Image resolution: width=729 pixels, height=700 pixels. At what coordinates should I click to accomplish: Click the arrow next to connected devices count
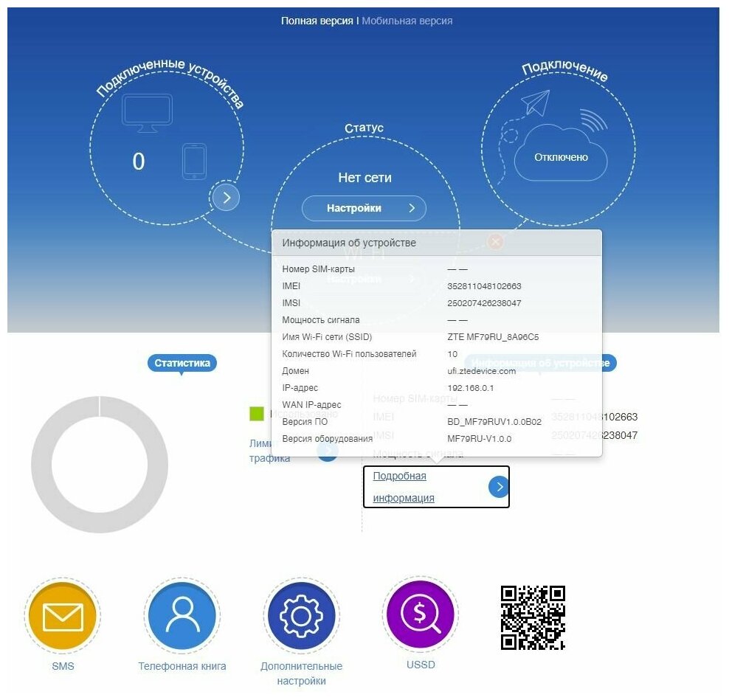click(x=227, y=198)
